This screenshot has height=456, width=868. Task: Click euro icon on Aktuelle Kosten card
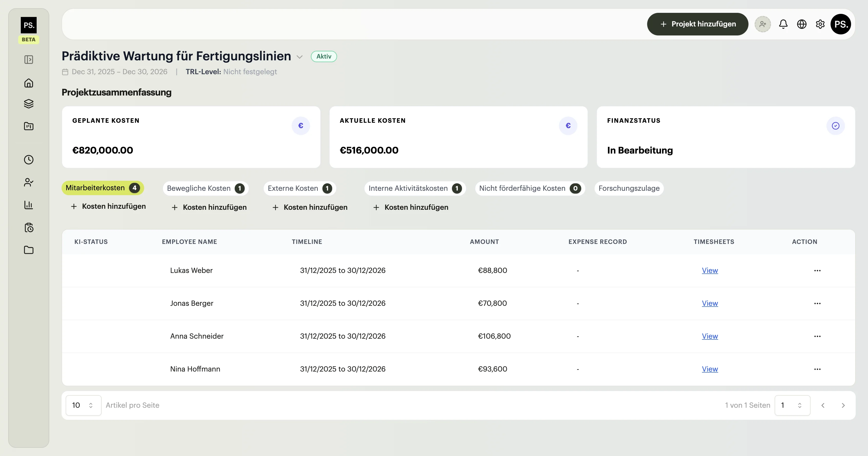click(x=568, y=126)
